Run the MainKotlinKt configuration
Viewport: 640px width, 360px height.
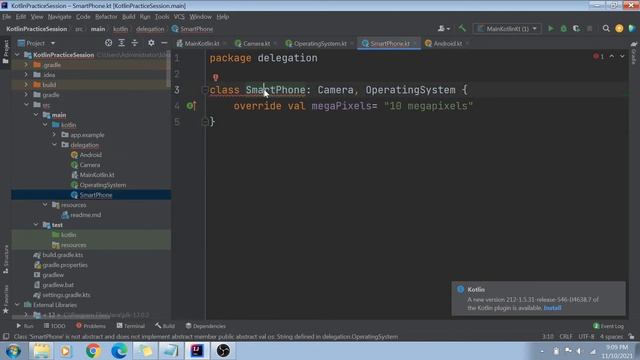[x=551, y=29]
